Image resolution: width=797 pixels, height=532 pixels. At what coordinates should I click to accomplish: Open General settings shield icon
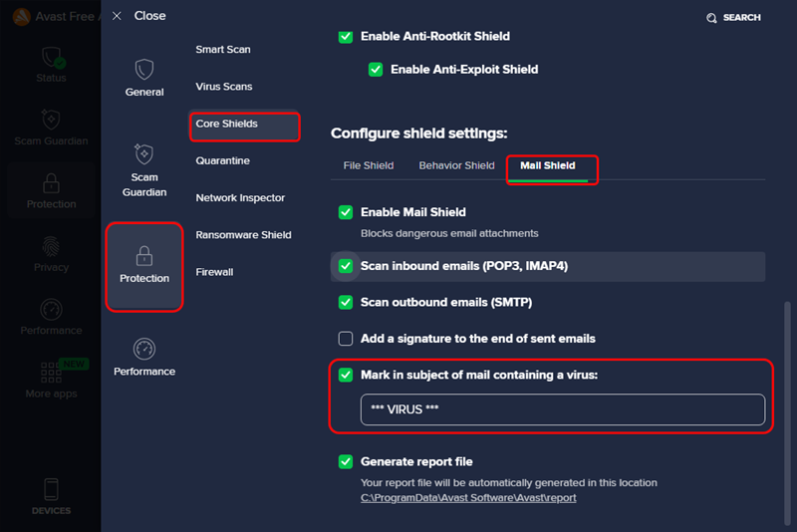[x=143, y=69]
